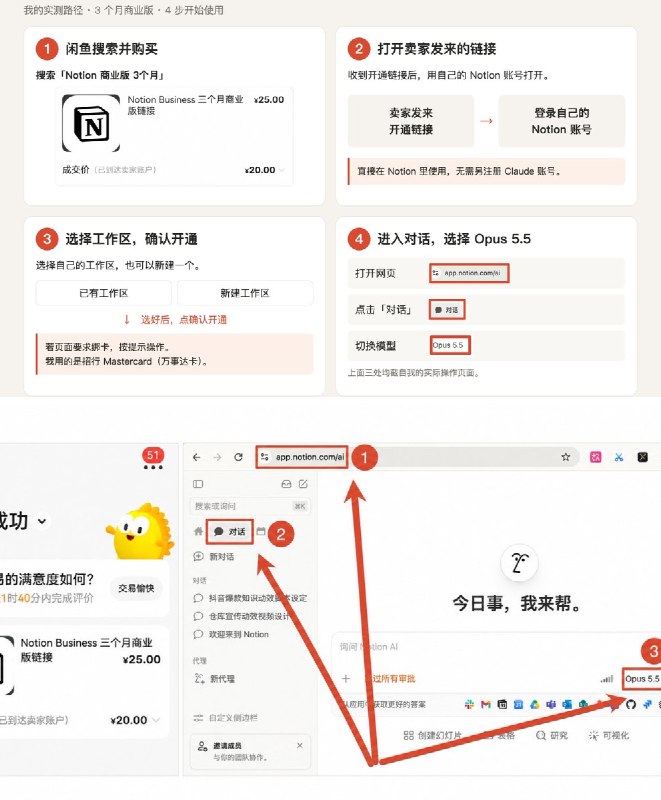
Task: Click the 登录自己的 Notion 账号 box
Action: click(562, 121)
